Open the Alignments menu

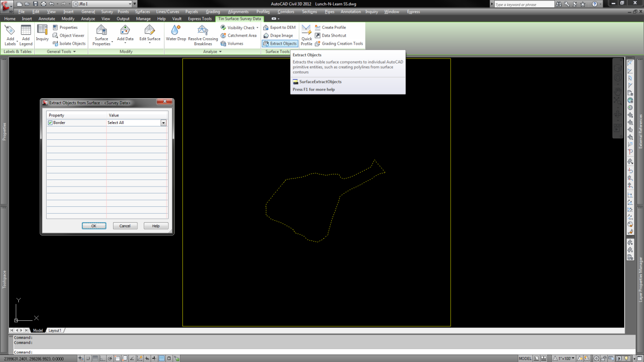pyautogui.click(x=238, y=11)
